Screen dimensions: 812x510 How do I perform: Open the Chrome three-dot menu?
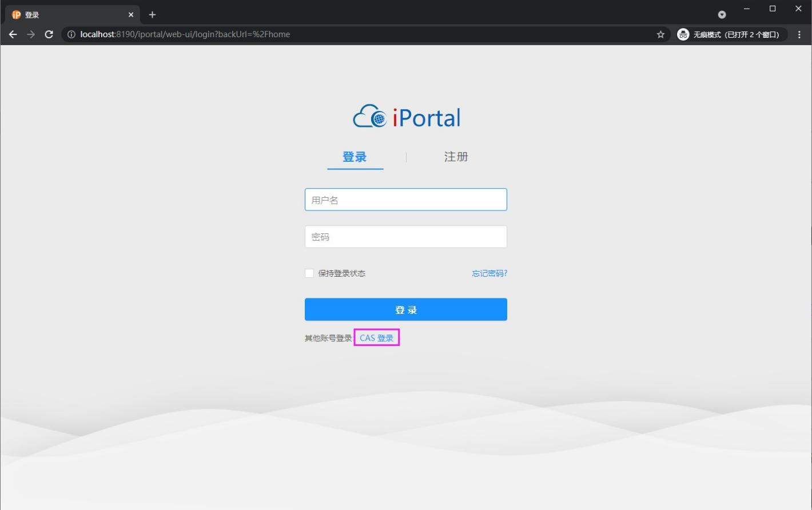pyautogui.click(x=799, y=34)
